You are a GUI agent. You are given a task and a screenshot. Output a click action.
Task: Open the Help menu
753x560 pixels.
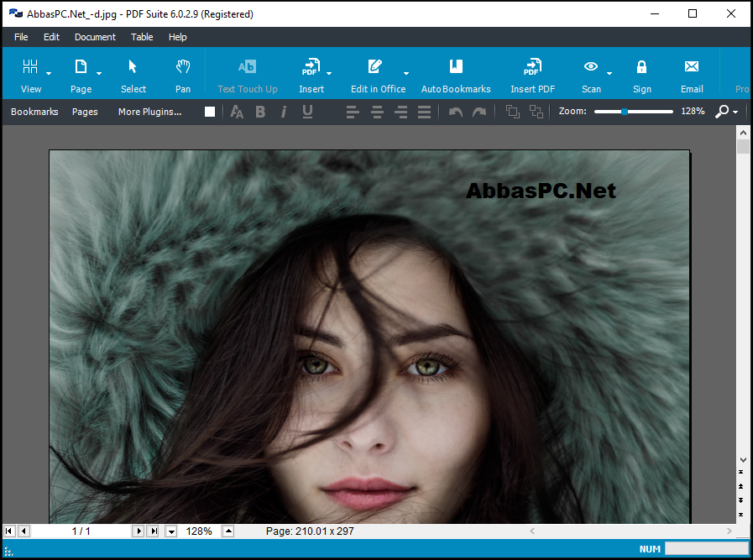click(x=178, y=37)
